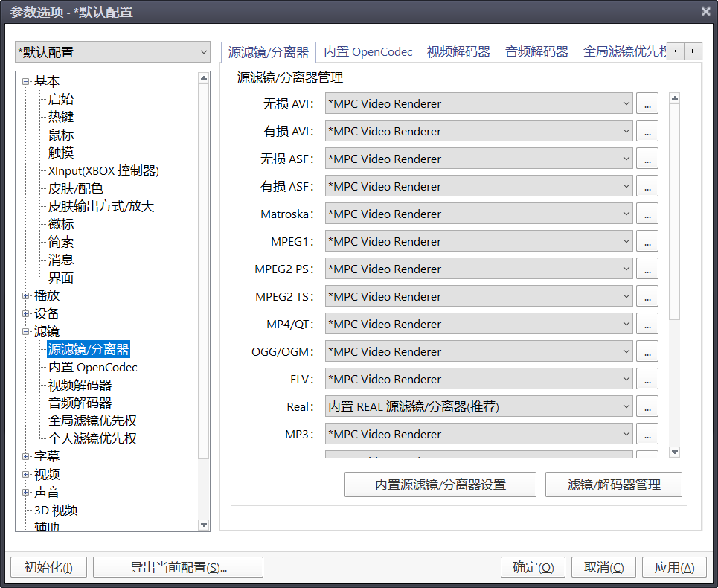The height and width of the screenshot is (588, 718).
Task: Open the *默认配置 profile dropdown
Action: coord(113,52)
